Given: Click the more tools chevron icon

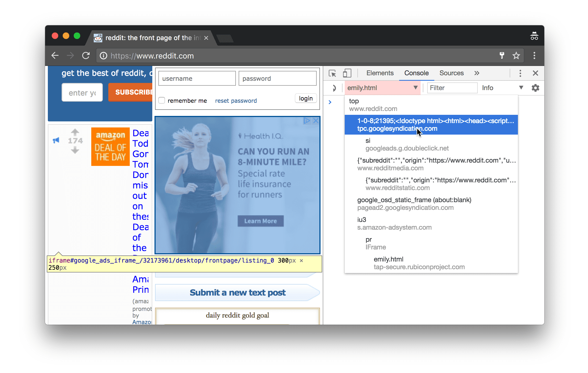Looking at the screenshot, I should click(x=477, y=73).
